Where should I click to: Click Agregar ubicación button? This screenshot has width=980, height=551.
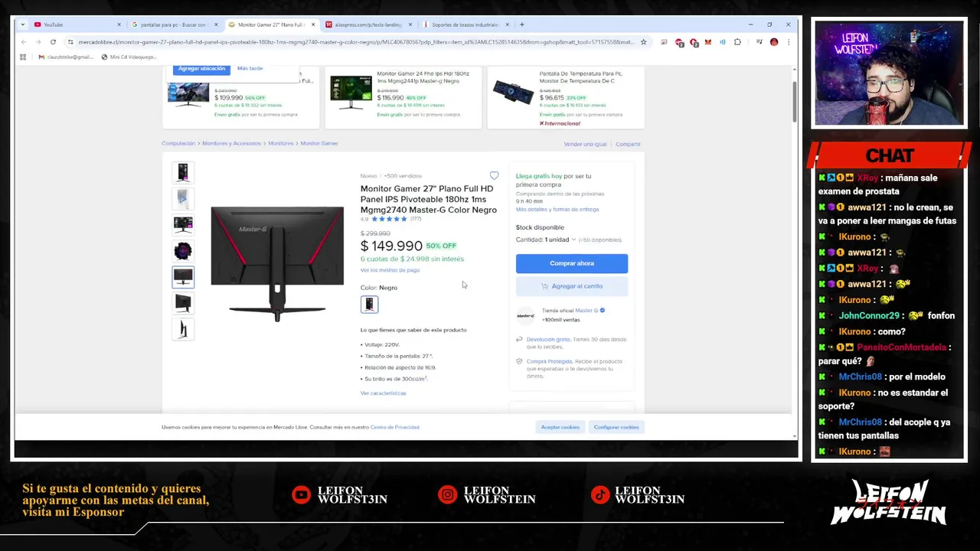pyautogui.click(x=202, y=68)
